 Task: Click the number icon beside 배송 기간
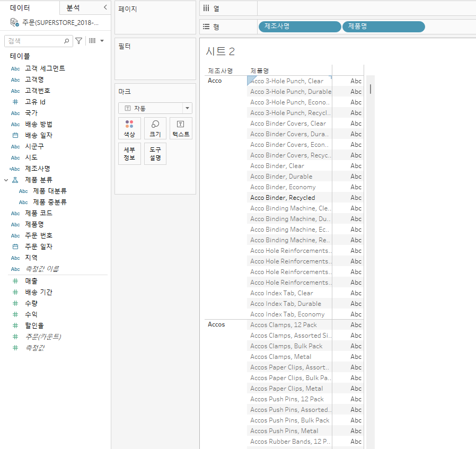(15, 292)
